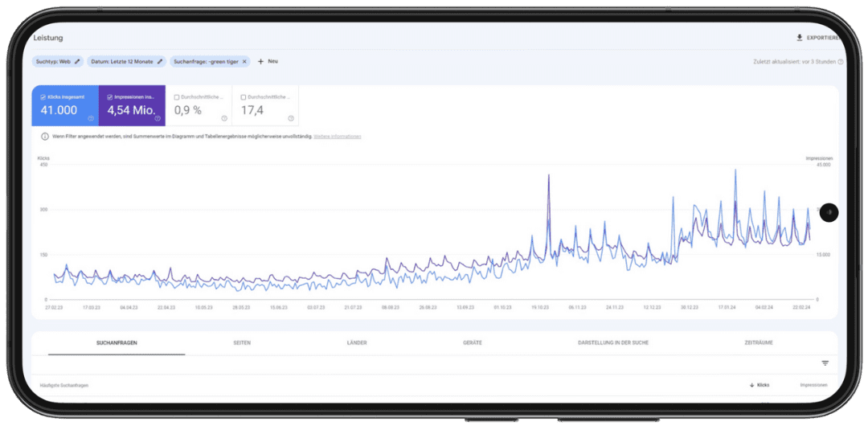The image size is (868, 426).
Task: Switch to the Länder tab
Action: point(357,342)
